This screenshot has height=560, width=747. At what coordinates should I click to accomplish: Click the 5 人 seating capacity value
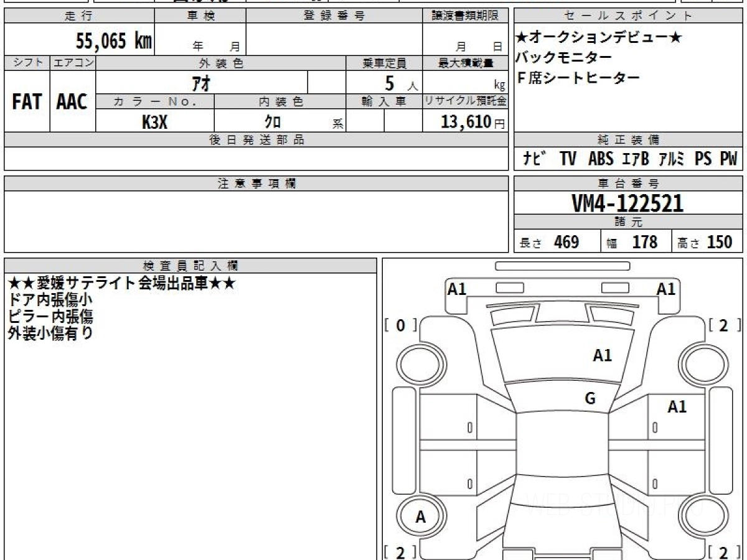(x=400, y=83)
